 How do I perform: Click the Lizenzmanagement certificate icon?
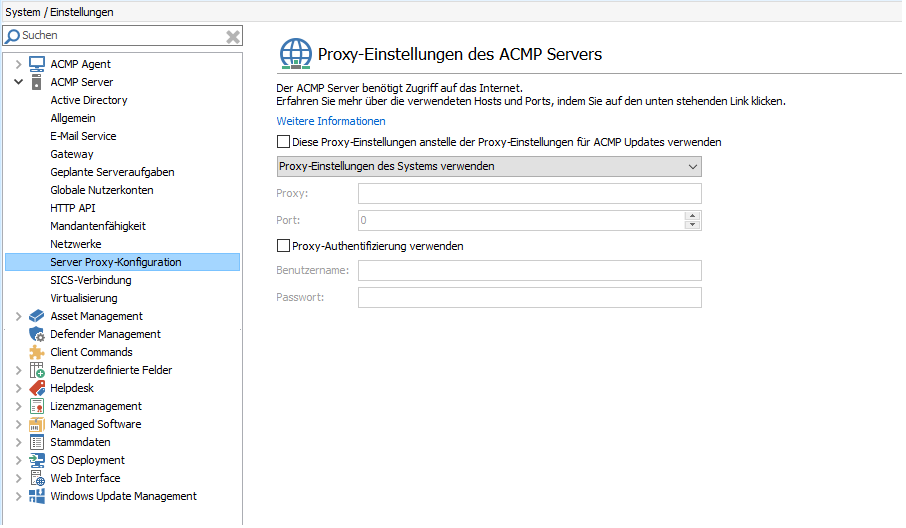click(36, 406)
